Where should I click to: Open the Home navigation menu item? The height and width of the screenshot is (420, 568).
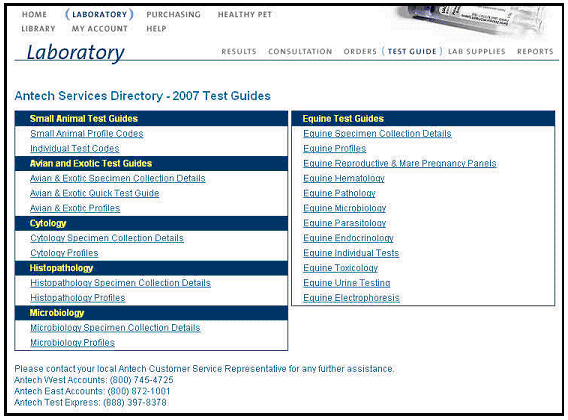pyautogui.click(x=34, y=14)
